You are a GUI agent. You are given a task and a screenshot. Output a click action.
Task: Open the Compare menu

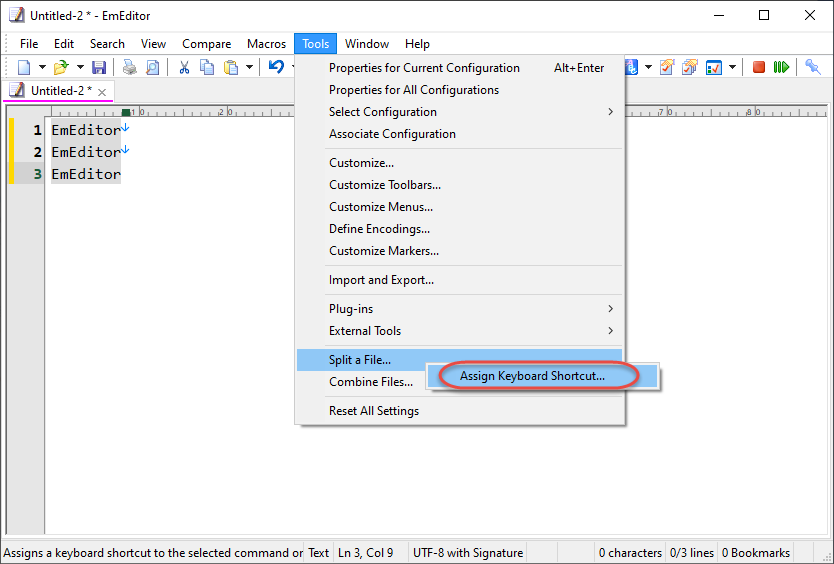(x=206, y=44)
